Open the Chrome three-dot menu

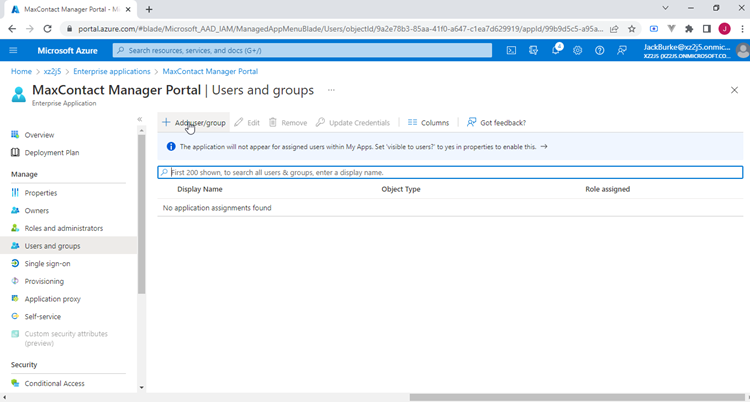[x=741, y=29]
